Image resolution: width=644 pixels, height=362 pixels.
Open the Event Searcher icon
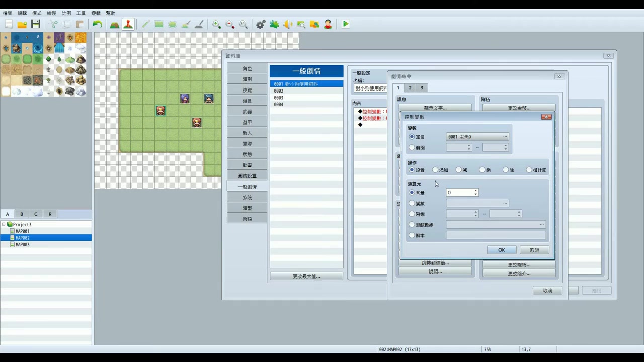coord(301,24)
